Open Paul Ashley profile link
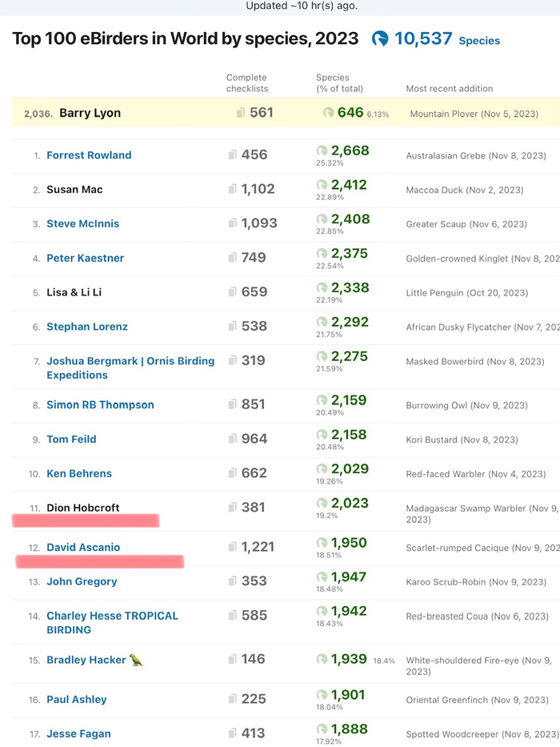 [x=77, y=699]
